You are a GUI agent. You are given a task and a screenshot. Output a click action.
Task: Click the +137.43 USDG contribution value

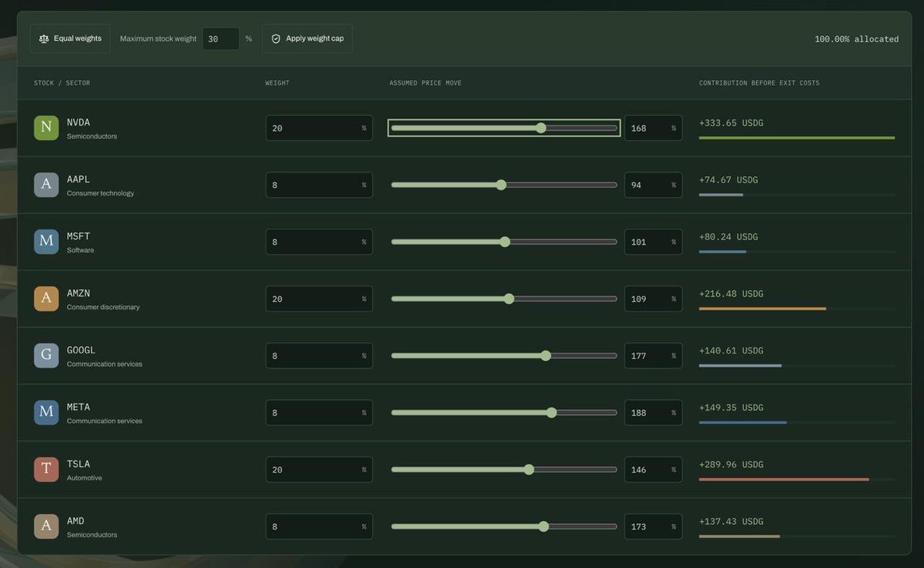(x=731, y=521)
